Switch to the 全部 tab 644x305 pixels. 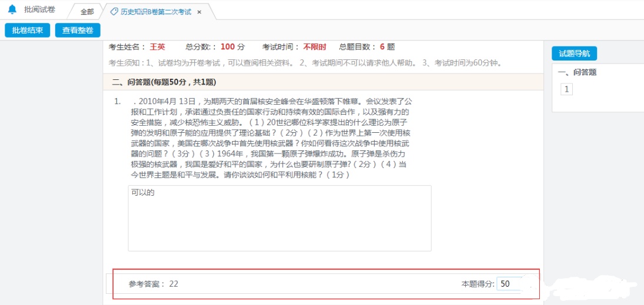(86, 12)
